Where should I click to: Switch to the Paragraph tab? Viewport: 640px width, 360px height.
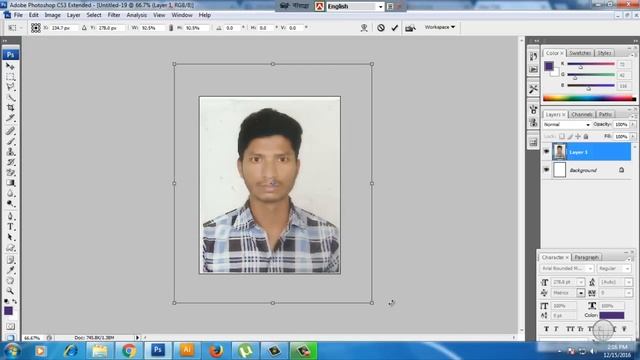[586, 257]
